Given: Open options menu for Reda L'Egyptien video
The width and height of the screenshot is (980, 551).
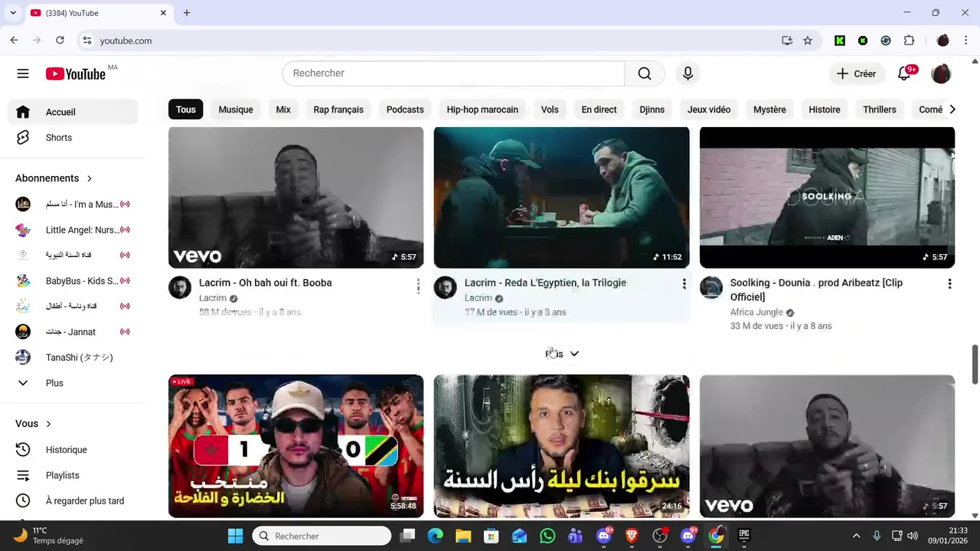Looking at the screenshot, I should pos(684,284).
